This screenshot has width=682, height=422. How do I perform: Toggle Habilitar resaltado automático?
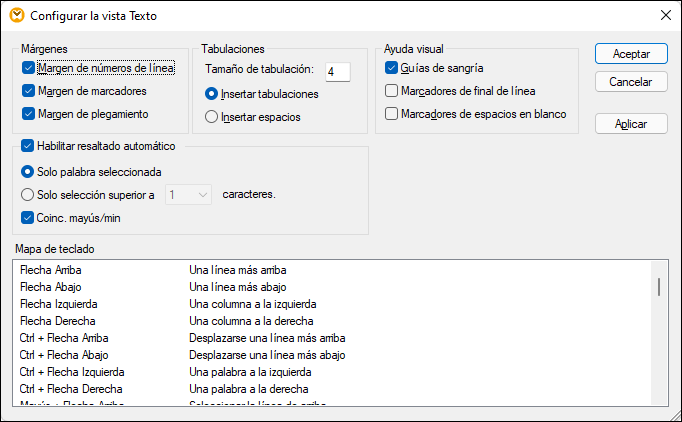(28, 146)
